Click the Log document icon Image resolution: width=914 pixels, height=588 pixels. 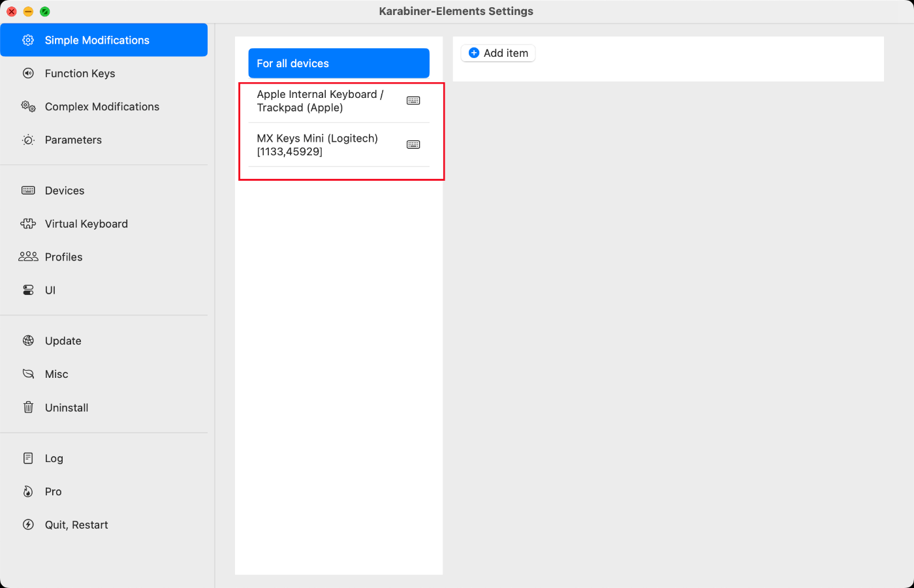[28, 458]
